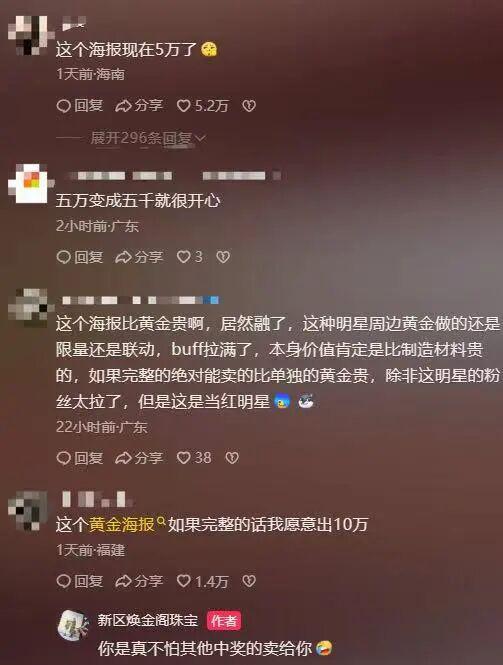Share the 五万变成五千 comment
The image size is (503, 665).
[139, 257]
